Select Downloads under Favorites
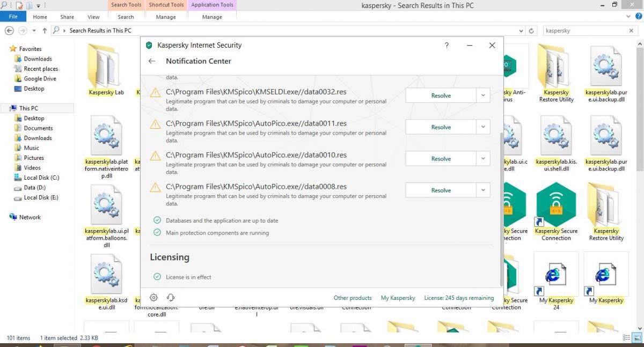This screenshot has width=644, height=347. pos(38,59)
